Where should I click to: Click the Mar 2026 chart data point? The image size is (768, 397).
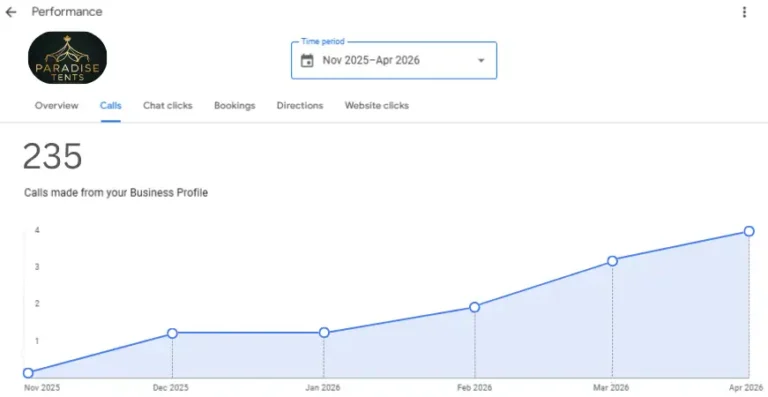(612, 261)
